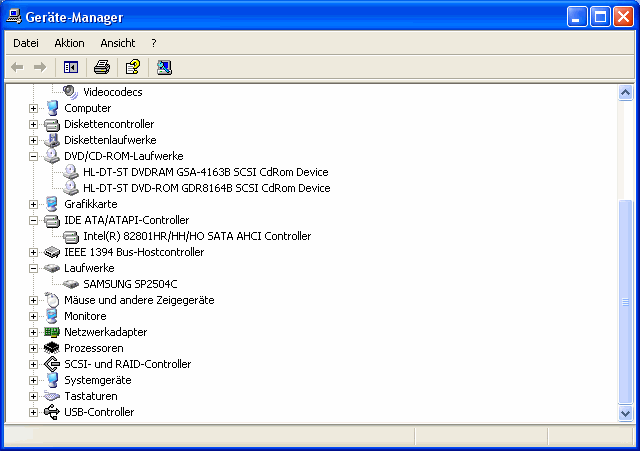Expand the Tastaturen node
The width and height of the screenshot is (640, 451).
click(33, 396)
